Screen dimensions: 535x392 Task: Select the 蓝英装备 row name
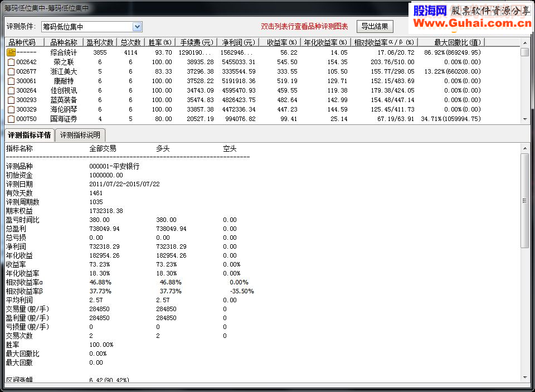tap(64, 100)
